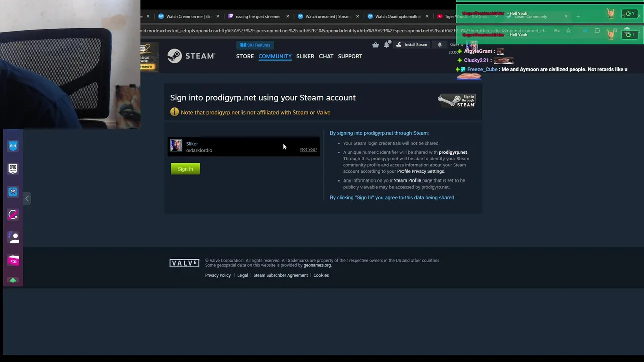This screenshot has height=362, width=644.
Task: Open the COMMUNITY menu
Action: coord(275,56)
